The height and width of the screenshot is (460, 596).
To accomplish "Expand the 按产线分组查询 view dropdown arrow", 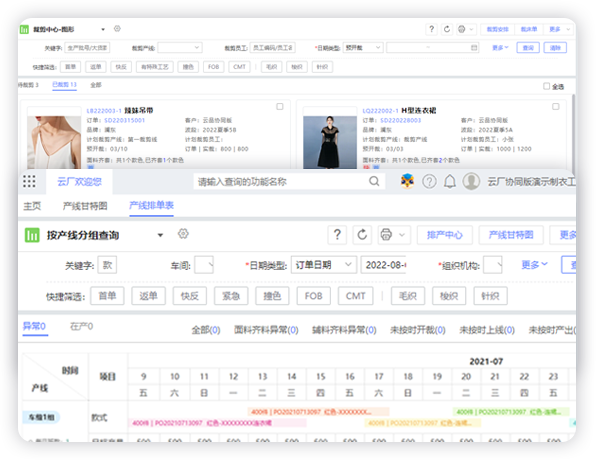I will pyautogui.click(x=160, y=235).
